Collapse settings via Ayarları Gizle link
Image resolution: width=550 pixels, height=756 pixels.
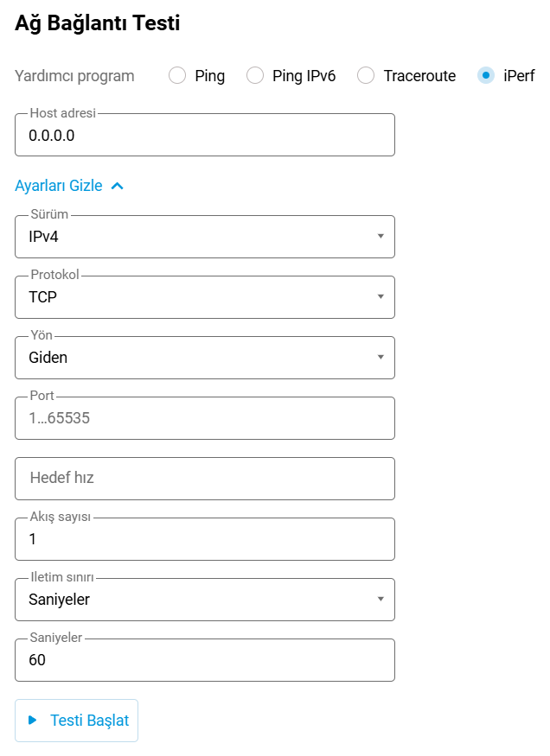(59, 186)
